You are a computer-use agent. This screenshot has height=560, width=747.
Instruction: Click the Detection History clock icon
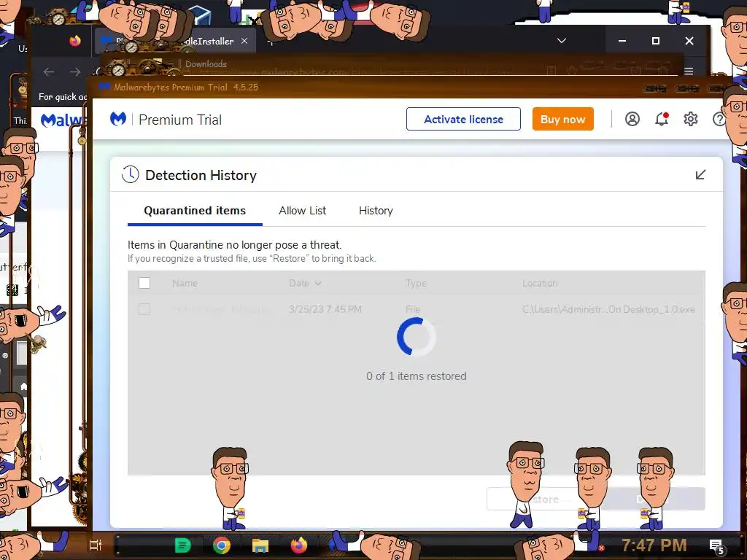[x=130, y=174]
